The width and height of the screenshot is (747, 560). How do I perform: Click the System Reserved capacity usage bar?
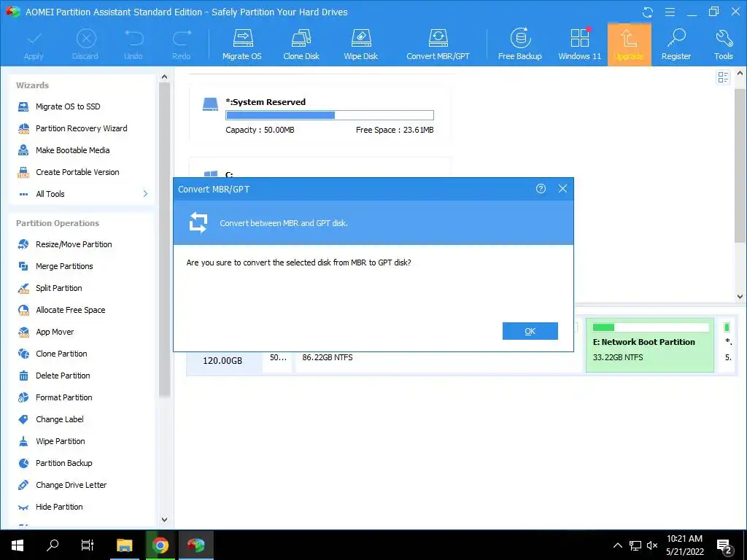point(330,115)
